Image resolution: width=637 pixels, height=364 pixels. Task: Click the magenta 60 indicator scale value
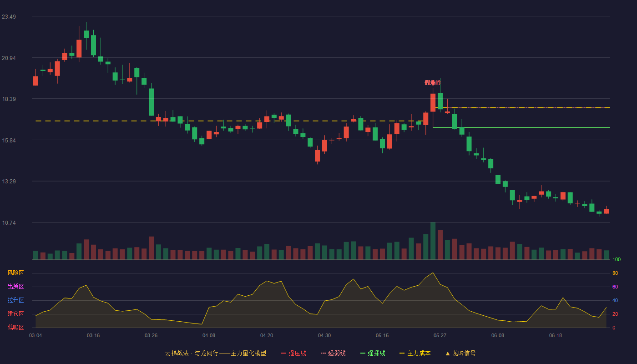(615, 287)
